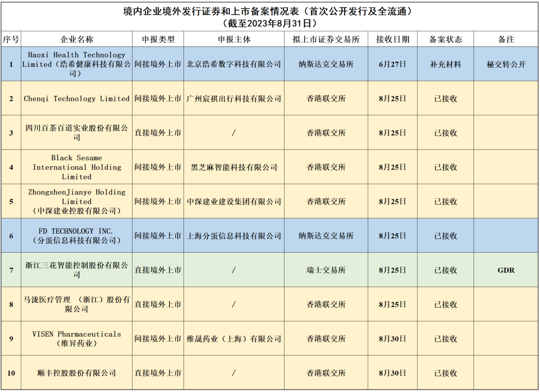Click 直接境外上市 in the 四川百茶百道 row
The height and width of the screenshot is (392, 540).
(158, 133)
